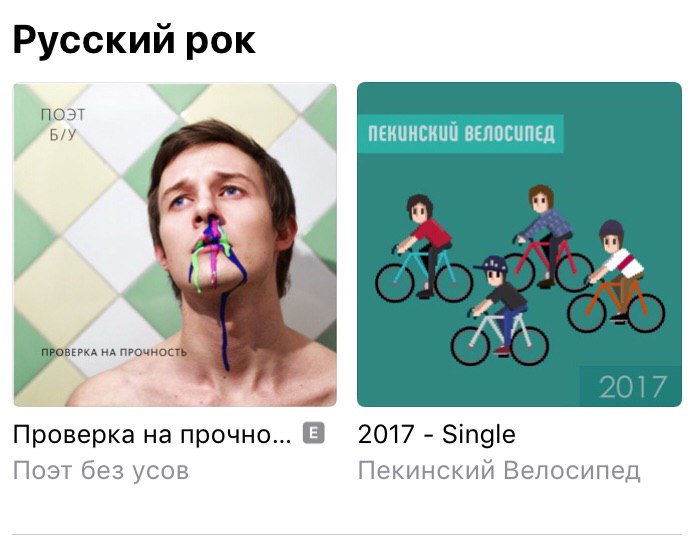The width and height of the screenshot is (697, 542).
Task: Open artist Пекинский Велосипед
Action: (x=499, y=470)
